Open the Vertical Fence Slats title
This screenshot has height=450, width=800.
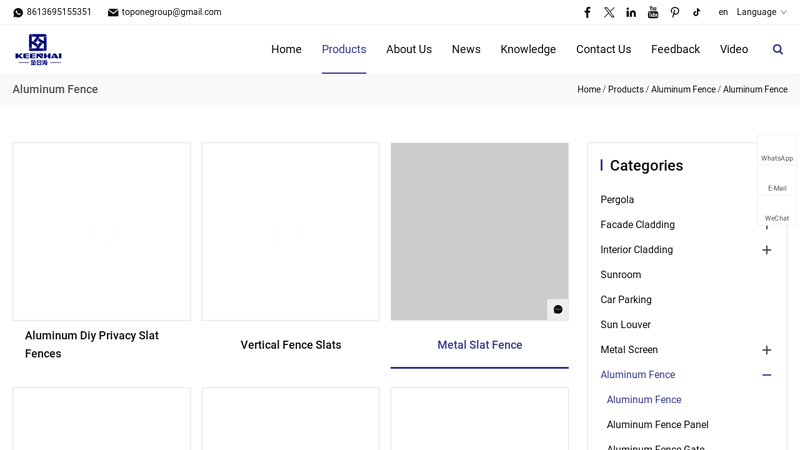291,345
